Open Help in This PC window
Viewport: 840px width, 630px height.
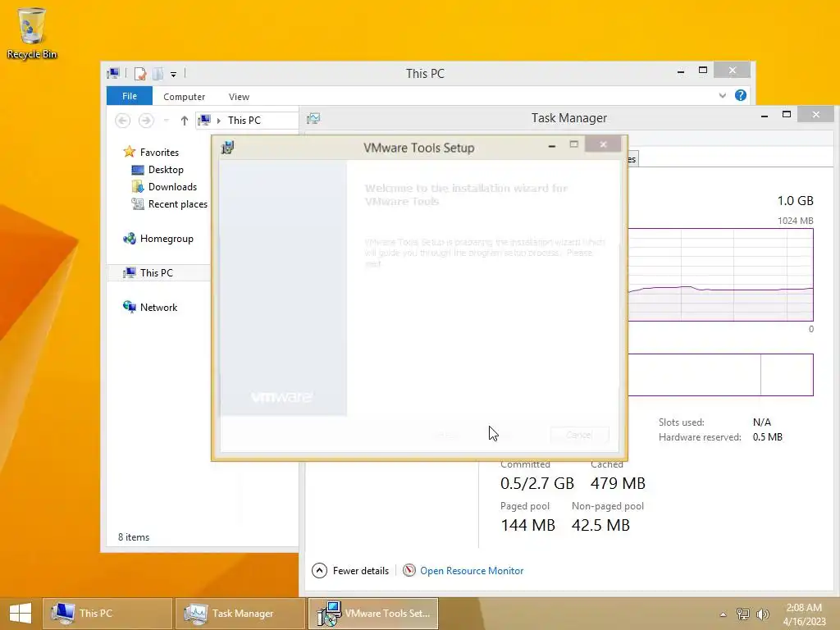click(741, 95)
